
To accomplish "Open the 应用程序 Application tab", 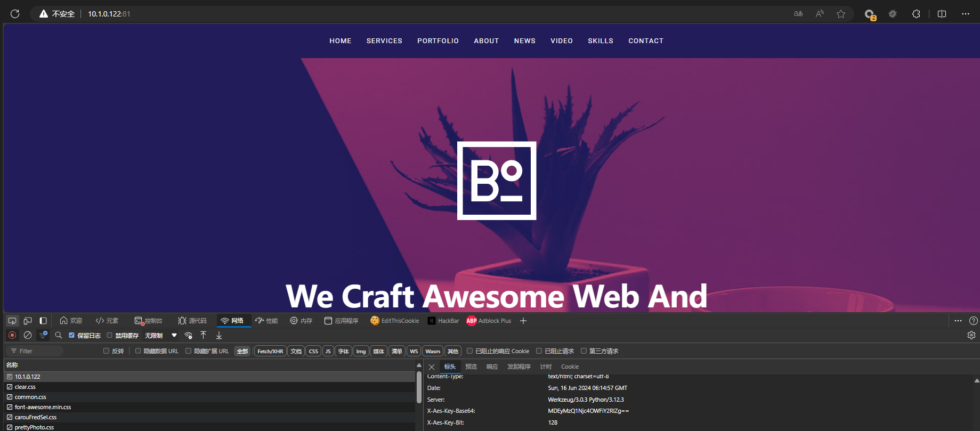I will click(342, 321).
